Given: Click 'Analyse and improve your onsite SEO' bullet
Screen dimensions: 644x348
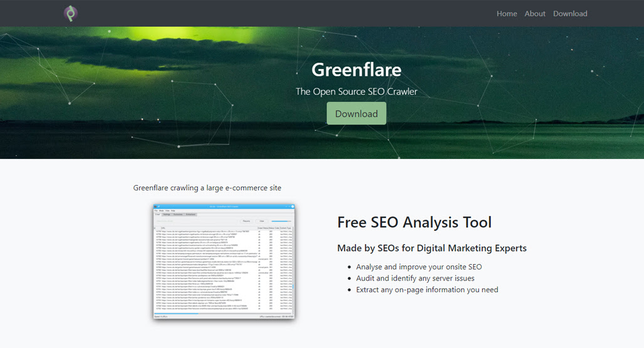Looking at the screenshot, I should (x=419, y=267).
